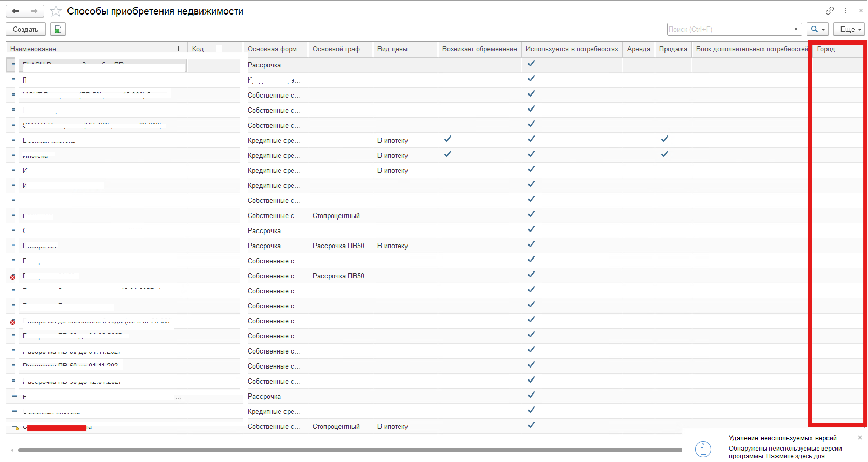This screenshot has width=868, height=462.
Task: Go forward with the right arrow button
Action: (x=34, y=11)
